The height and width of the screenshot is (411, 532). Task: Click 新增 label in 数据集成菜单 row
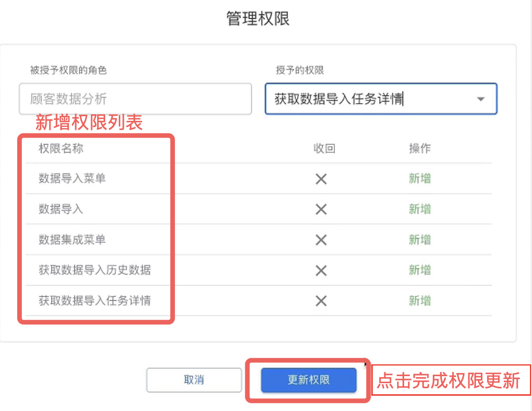(420, 240)
